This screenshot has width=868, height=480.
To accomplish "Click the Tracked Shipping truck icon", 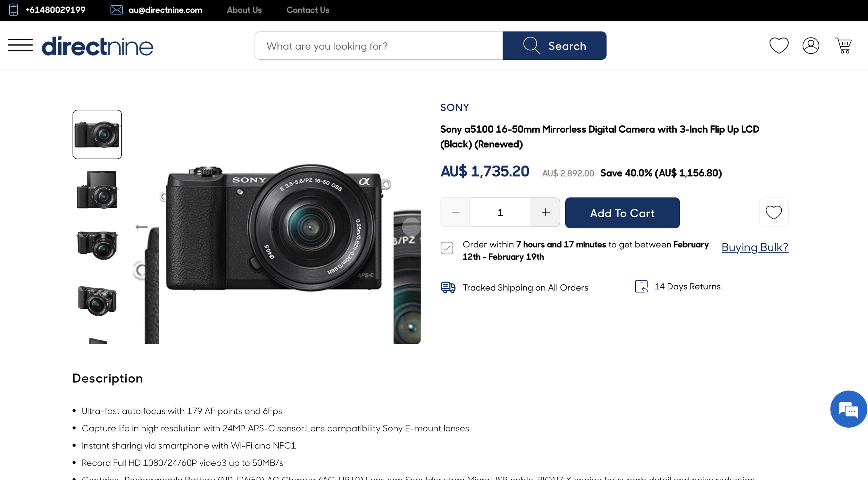I will (x=448, y=287).
